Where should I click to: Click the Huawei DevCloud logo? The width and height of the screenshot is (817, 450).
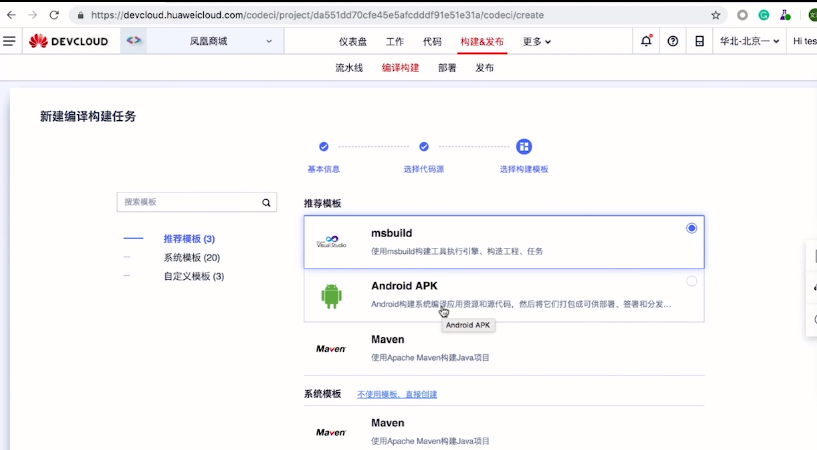tap(68, 41)
